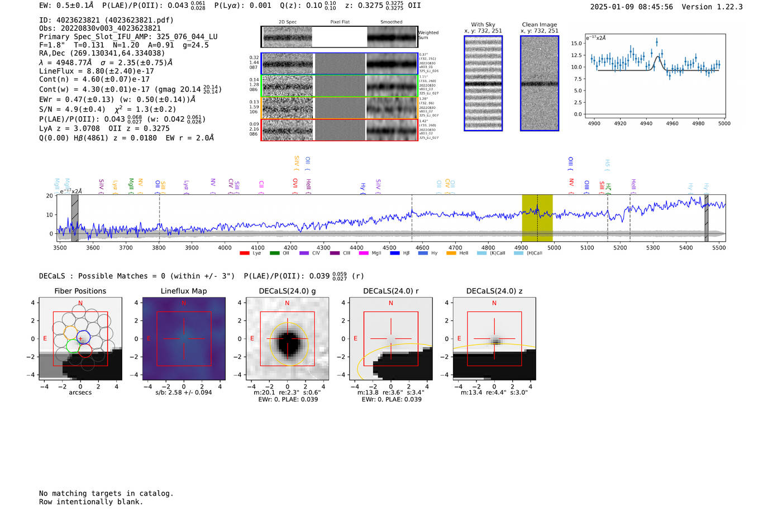Click the blue Hβ legend swatch

point(395,253)
